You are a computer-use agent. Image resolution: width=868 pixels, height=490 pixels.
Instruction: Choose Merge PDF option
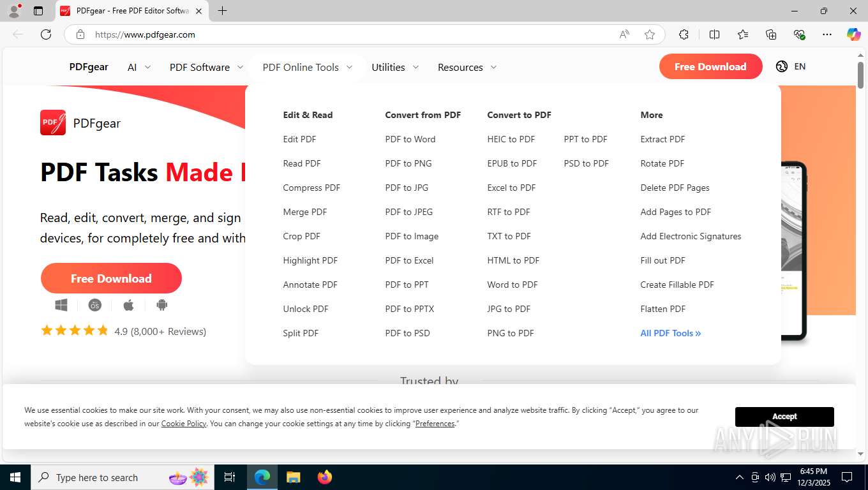[x=305, y=212]
